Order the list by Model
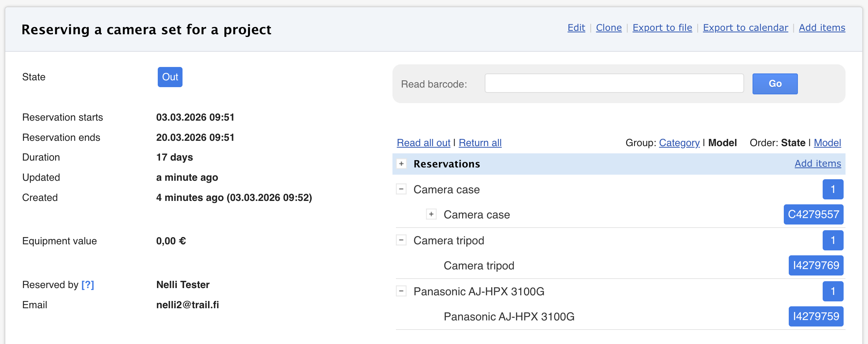 click(x=827, y=143)
